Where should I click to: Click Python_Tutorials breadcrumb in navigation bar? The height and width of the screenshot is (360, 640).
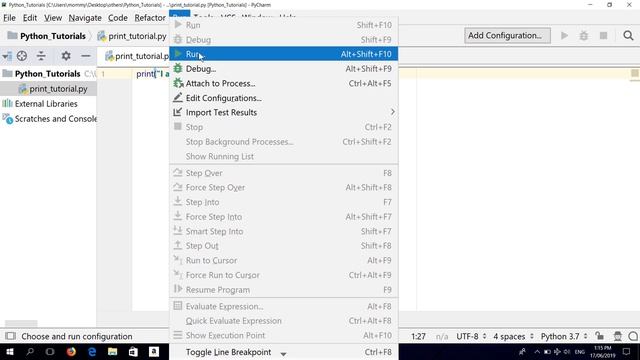47,36
